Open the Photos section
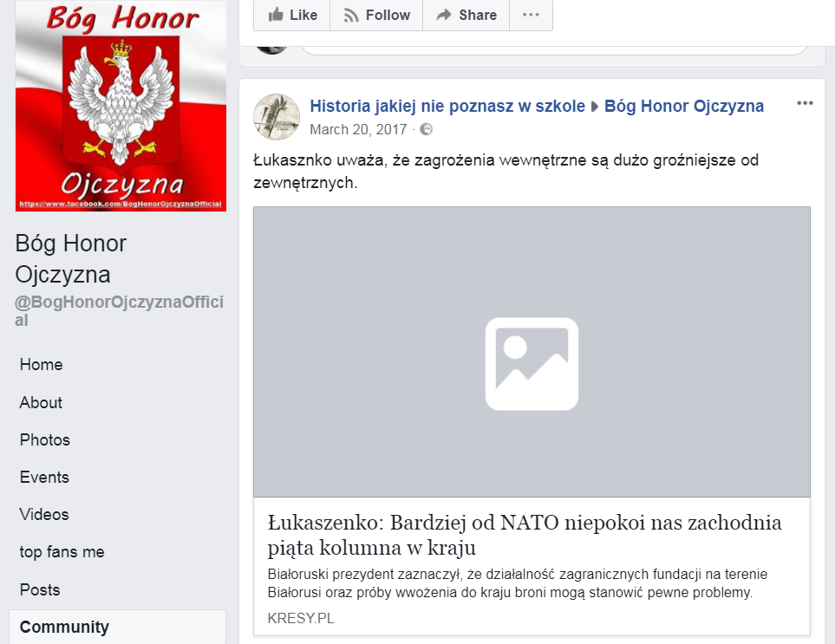The width and height of the screenshot is (835, 644). (x=45, y=439)
